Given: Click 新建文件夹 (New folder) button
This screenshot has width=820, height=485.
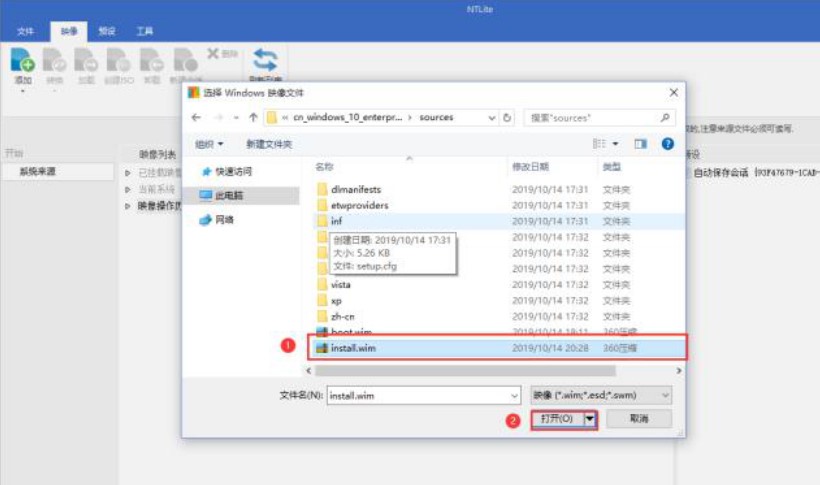Looking at the screenshot, I should (x=269, y=144).
